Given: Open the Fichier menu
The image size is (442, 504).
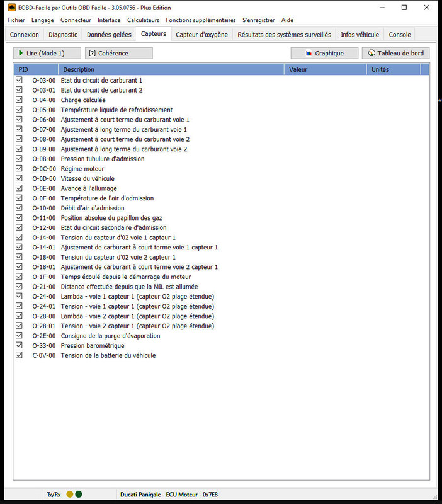Looking at the screenshot, I should [16, 20].
